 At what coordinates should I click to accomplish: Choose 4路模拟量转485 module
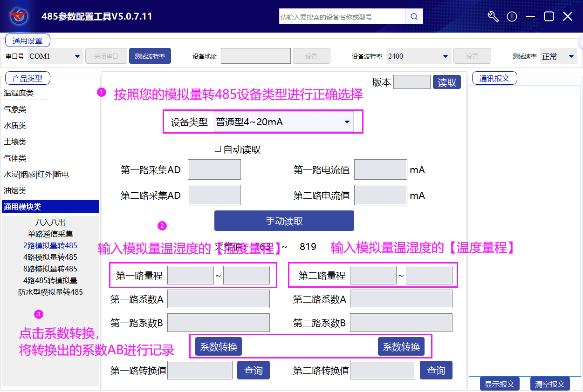[x=50, y=257]
